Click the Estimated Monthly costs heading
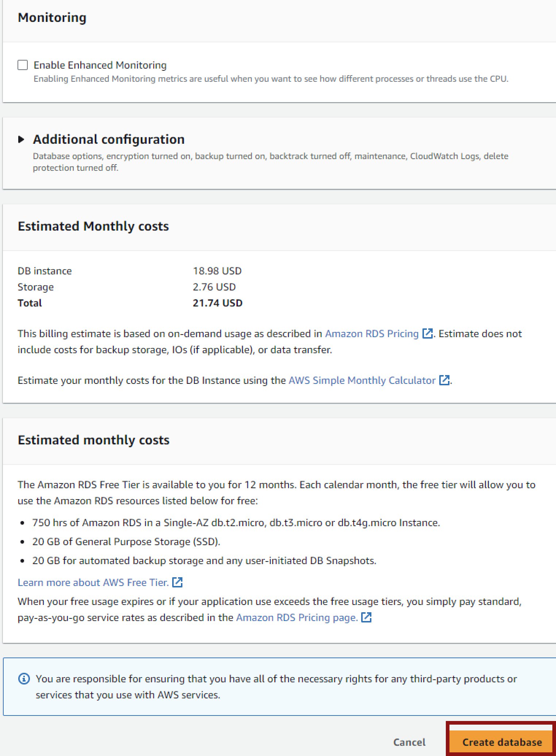Screen dimensions: 556x756 93,226
